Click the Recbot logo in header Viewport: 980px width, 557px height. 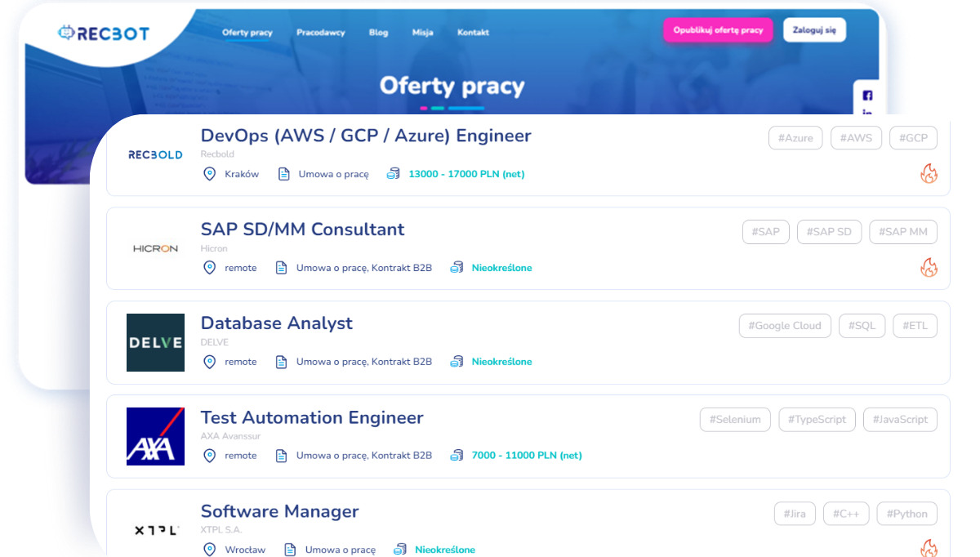[x=104, y=33]
